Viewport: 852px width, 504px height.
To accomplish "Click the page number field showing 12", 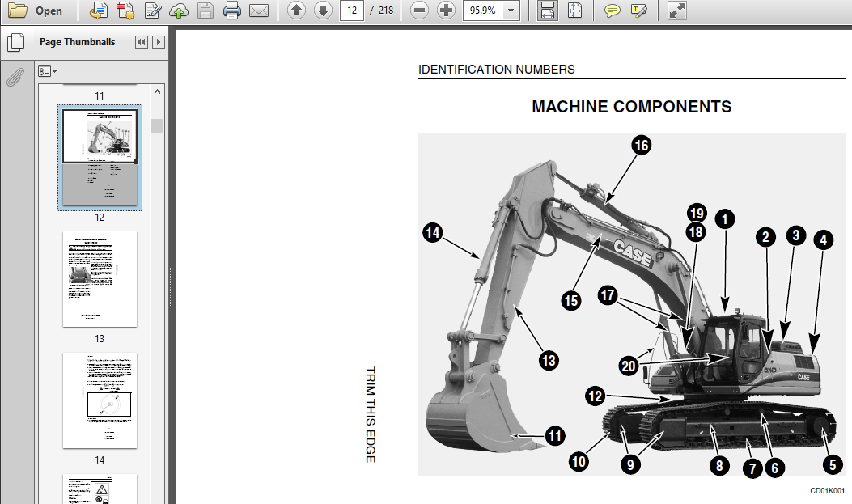I will (351, 11).
